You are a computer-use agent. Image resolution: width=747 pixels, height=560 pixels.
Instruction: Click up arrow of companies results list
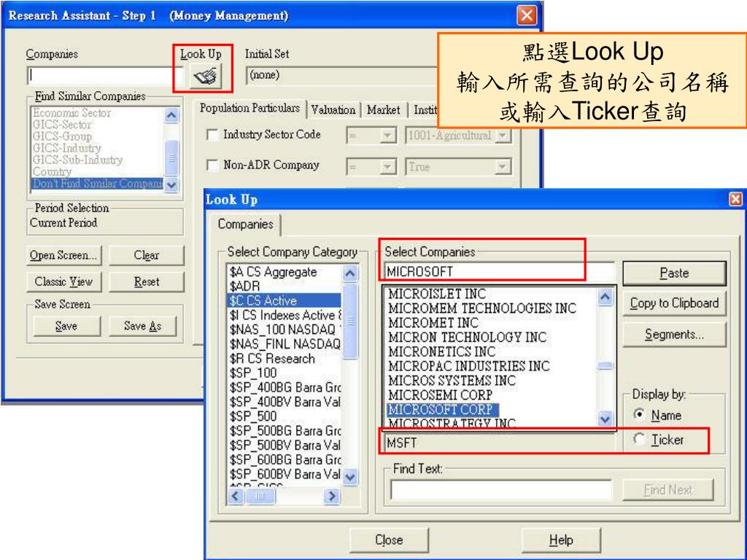point(605,297)
